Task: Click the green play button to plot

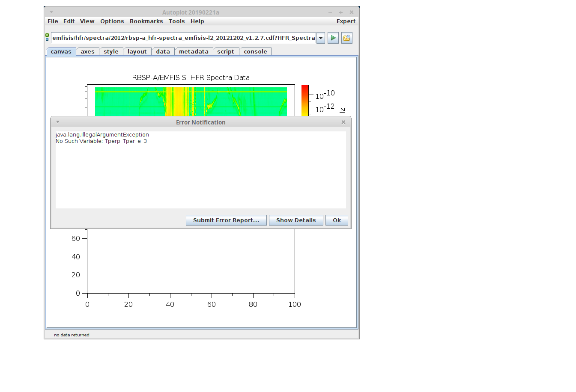Action: point(333,38)
